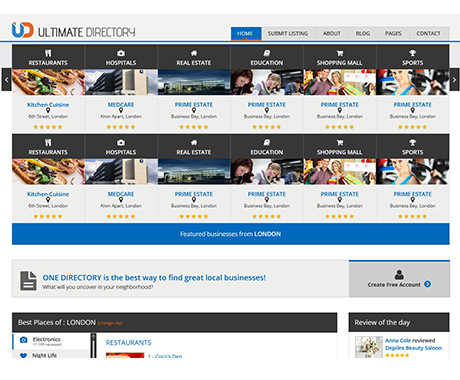The width and height of the screenshot is (460, 380).
Task: Click the Review of the day header
Action: 399,322
